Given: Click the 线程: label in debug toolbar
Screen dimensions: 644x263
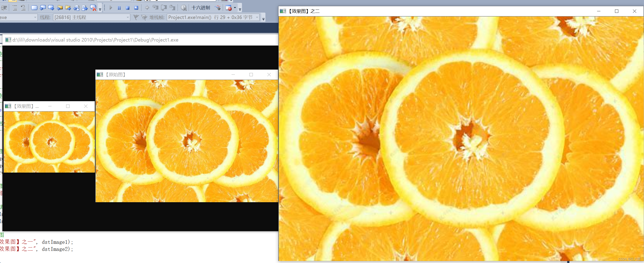Looking at the screenshot, I should click(x=45, y=17).
